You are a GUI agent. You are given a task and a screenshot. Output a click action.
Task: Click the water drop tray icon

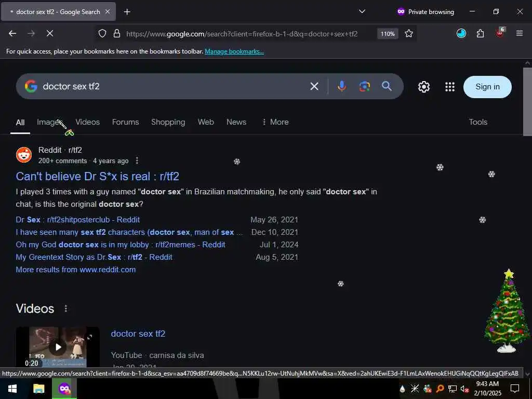click(403, 389)
